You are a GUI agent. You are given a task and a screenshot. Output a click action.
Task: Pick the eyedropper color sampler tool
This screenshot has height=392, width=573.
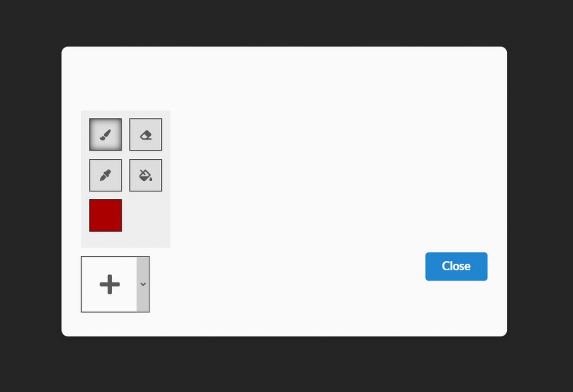105,175
